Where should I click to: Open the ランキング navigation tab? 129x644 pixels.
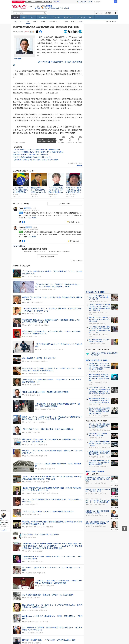[x=81, y=17]
